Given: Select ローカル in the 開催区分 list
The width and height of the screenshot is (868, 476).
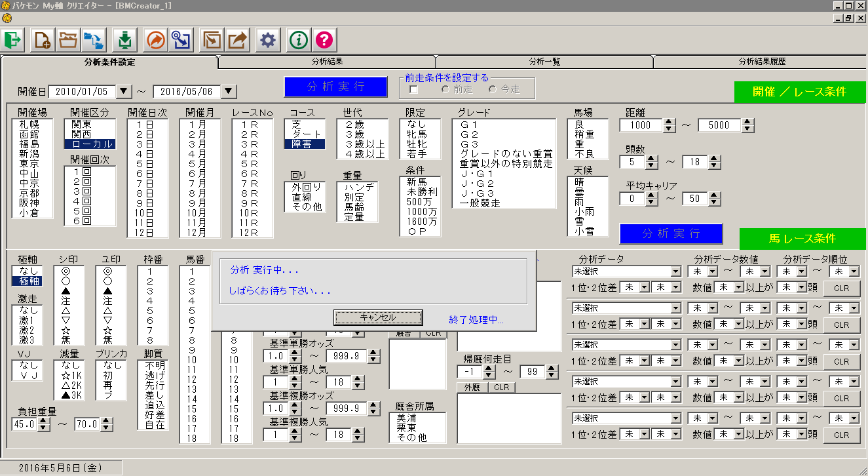Looking at the screenshot, I should (90, 144).
